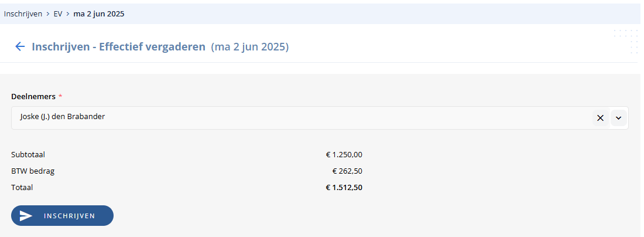The width and height of the screenshot is (644, 237).
Task: Go back using the left arrow icon
Action: pyautogui.click(x=20, y=46)
